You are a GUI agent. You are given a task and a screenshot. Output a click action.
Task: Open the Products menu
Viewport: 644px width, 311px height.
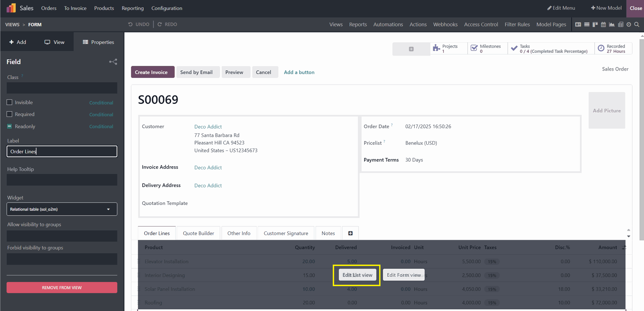(x=104, y=8)
